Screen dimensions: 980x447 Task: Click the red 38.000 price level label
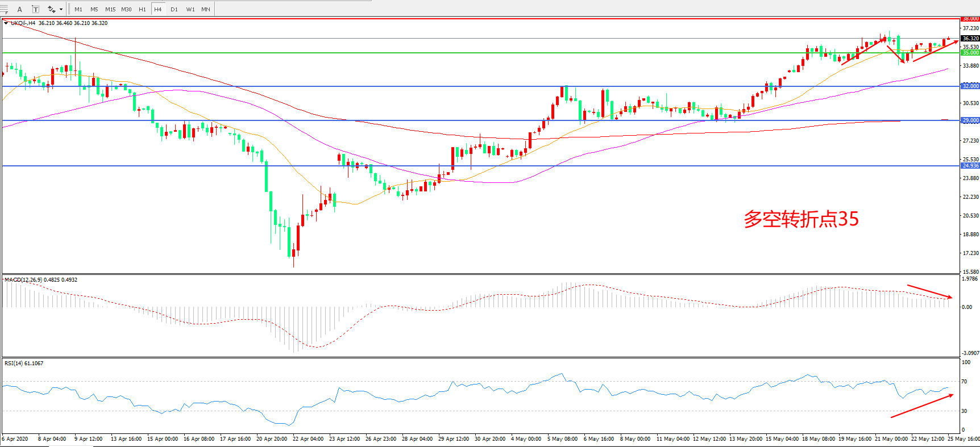(x=970, y=19)
